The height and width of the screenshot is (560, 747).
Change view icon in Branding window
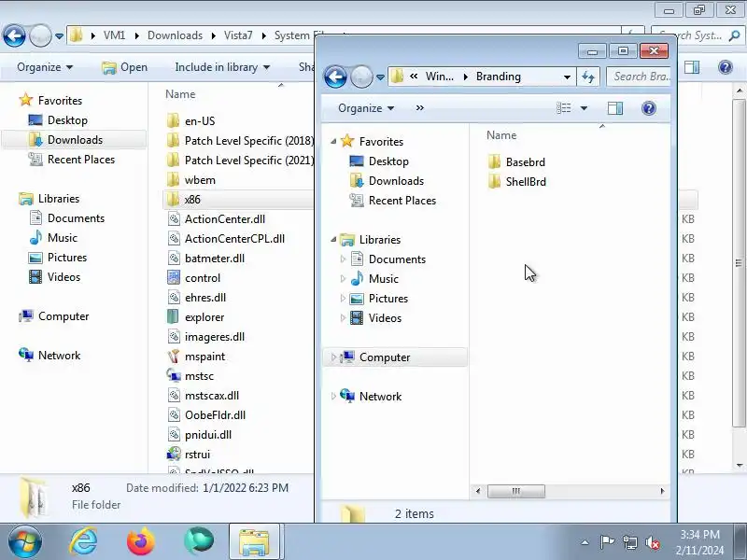pyautogui.click(x=564, y=108)
